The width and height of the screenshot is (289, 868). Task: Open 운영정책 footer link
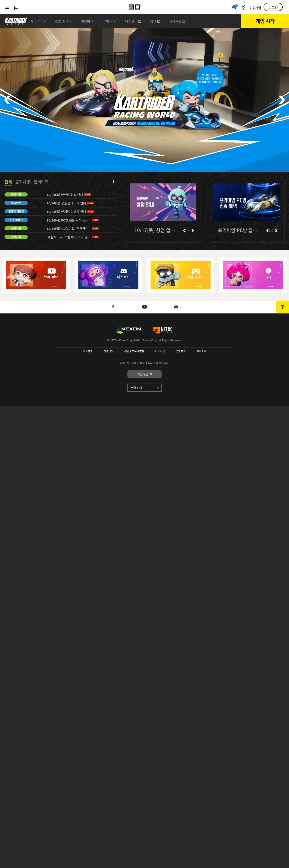coord(180,351)
